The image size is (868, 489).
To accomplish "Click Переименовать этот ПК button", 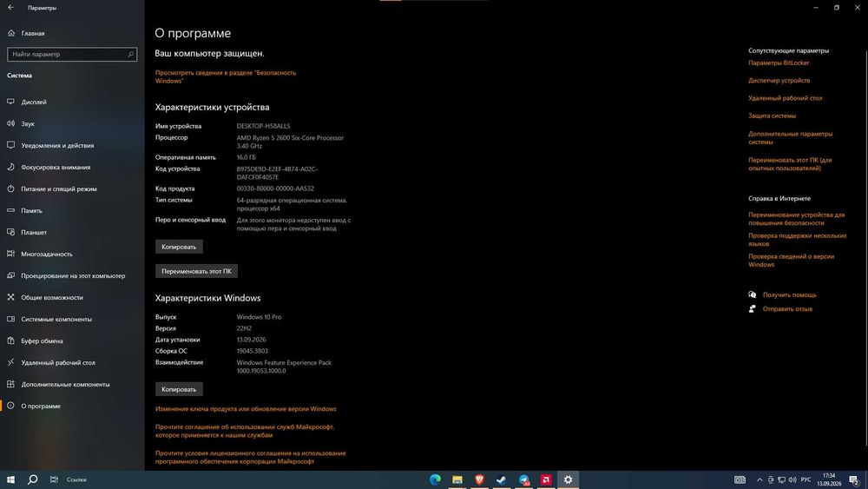I will point(196,271).
